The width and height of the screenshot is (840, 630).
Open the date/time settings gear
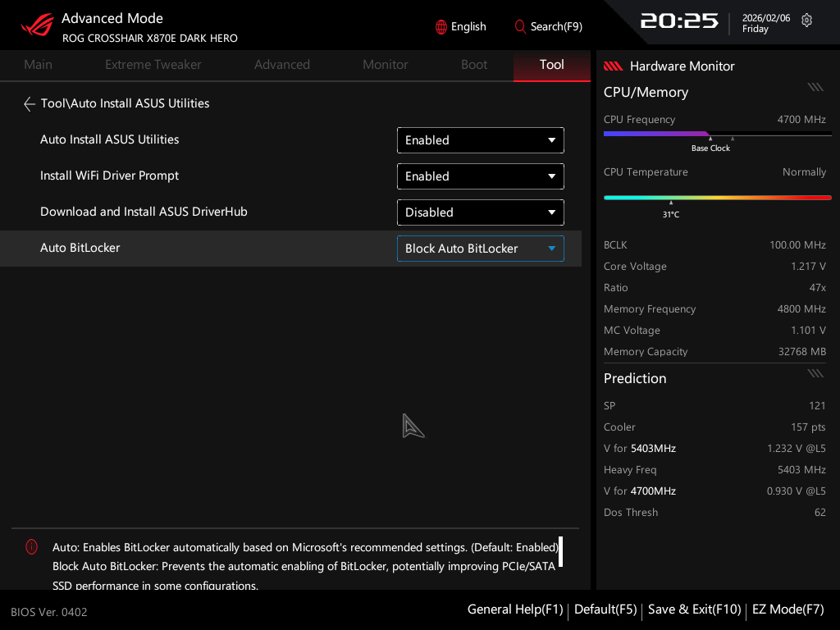click(806, 21)
